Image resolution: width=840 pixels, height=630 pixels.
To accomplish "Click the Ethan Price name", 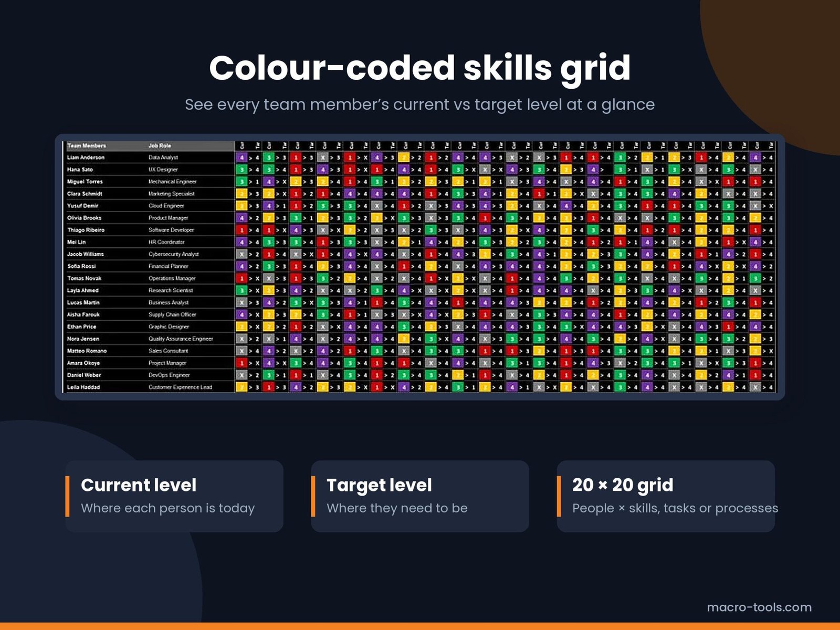I will pos(81,327).
